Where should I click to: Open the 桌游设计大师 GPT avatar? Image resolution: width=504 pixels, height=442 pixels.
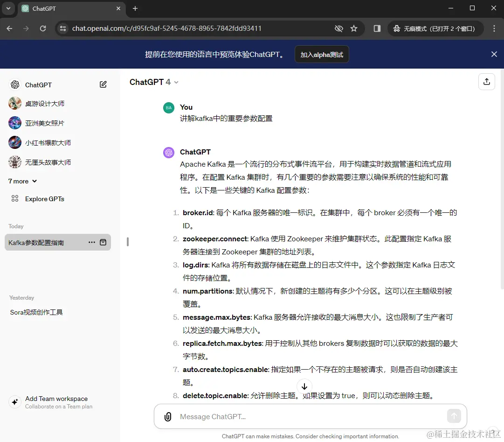pos(15,104)
